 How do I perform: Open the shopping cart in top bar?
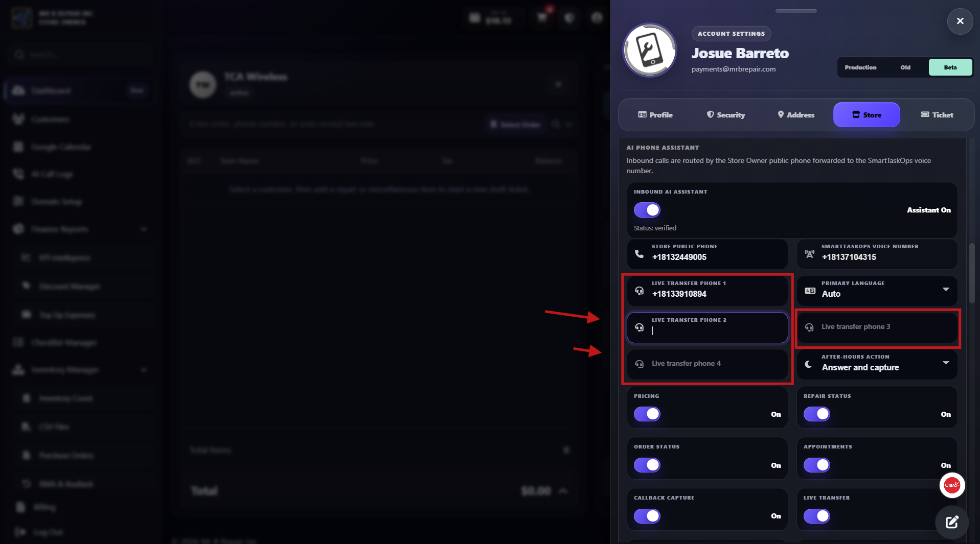click(542, 18)
